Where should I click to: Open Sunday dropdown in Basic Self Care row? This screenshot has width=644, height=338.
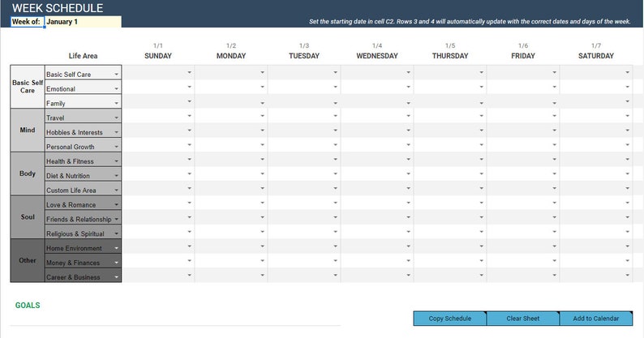point(189,72)
